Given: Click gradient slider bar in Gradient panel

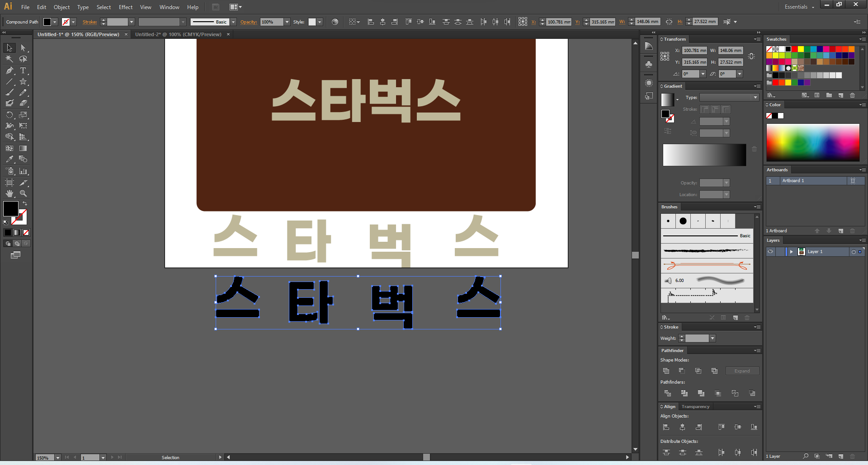Looking at the screenshot, I should coord(704,155).
